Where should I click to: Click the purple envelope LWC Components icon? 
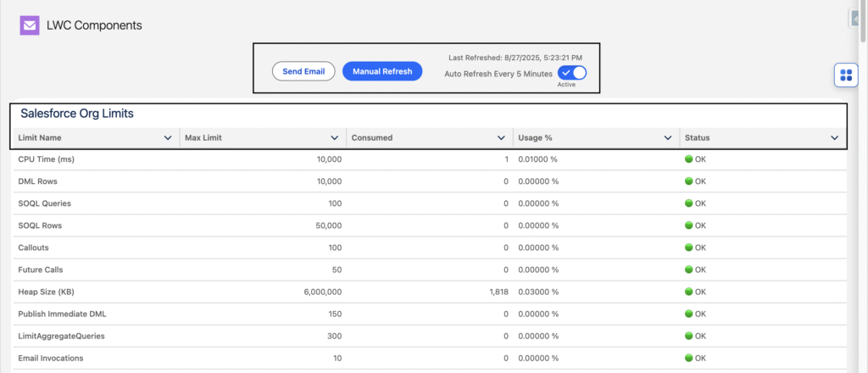(x=30, y=25)
